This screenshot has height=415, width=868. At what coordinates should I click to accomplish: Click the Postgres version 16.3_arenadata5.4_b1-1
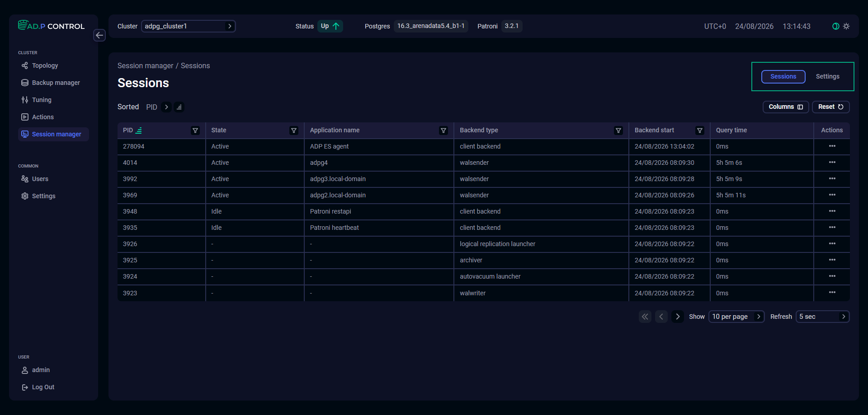(431, 26)
